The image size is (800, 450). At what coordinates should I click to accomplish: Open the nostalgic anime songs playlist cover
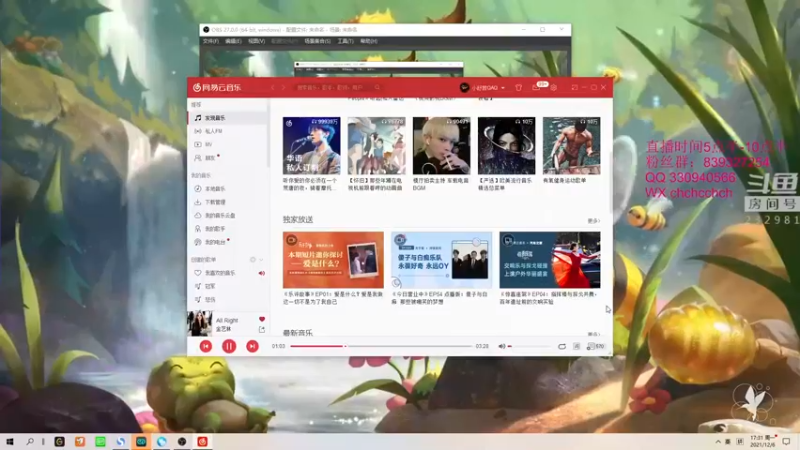[x=377, y=146]
